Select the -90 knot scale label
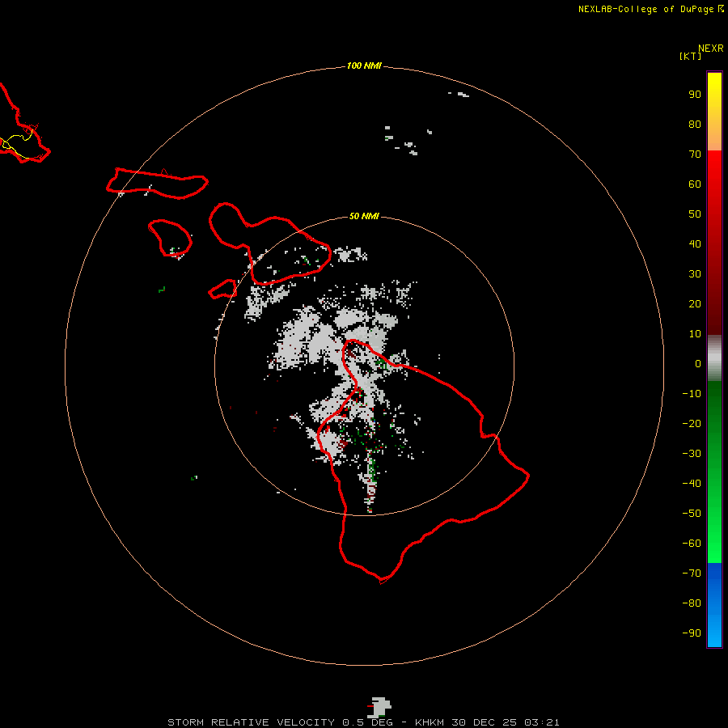Screen dimensions: 728x728 click(x=692, y=633)
